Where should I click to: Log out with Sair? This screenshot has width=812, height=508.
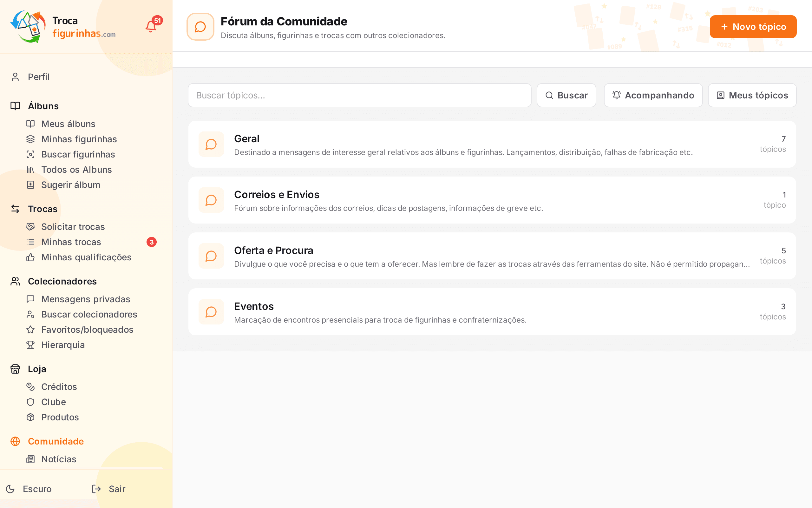pos(109,489)
